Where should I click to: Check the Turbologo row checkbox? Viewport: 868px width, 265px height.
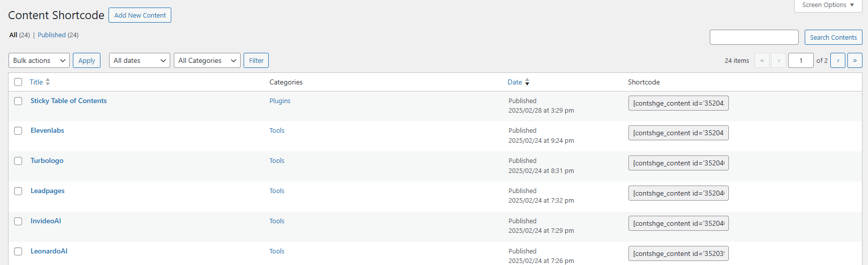(x=18, y=161)
